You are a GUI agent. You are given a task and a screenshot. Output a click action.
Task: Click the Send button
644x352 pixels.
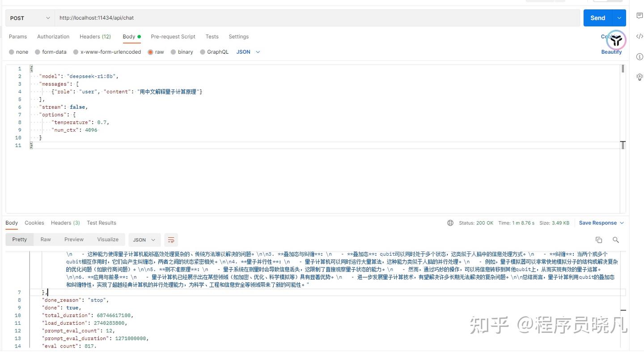point(597,17)
